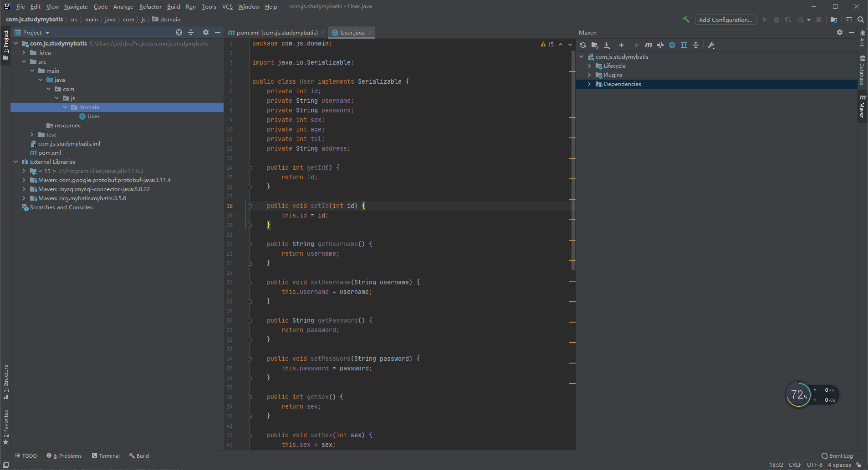Go to previous highlighted problem arrow

pyautogui.click(x=561, y=44)
